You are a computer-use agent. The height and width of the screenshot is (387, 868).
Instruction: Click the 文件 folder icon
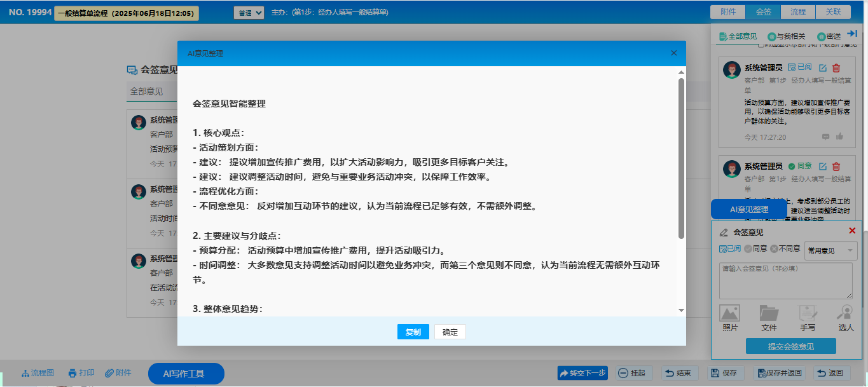[769, 313]
